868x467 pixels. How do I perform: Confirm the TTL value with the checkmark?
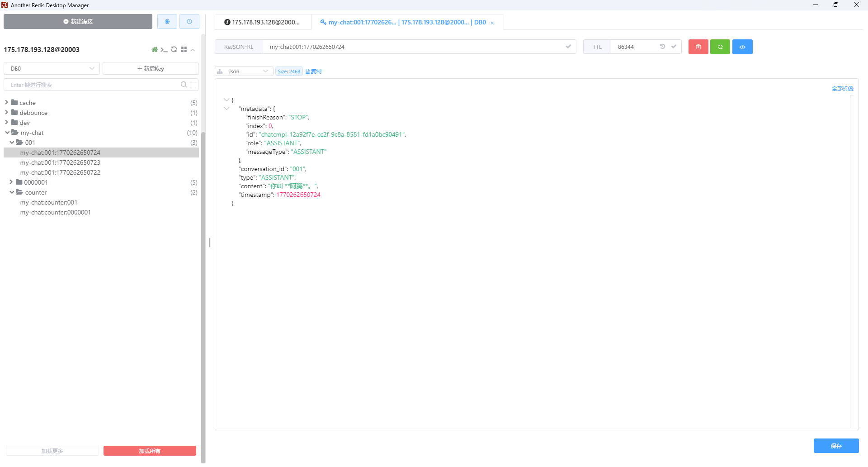click(x=674, y=47)
